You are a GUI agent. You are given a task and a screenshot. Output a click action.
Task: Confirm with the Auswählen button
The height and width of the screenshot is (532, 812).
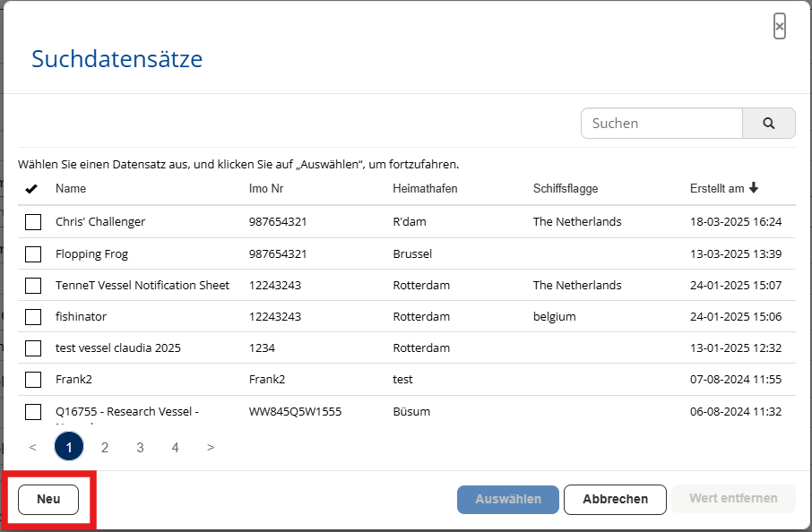(508, 499)
